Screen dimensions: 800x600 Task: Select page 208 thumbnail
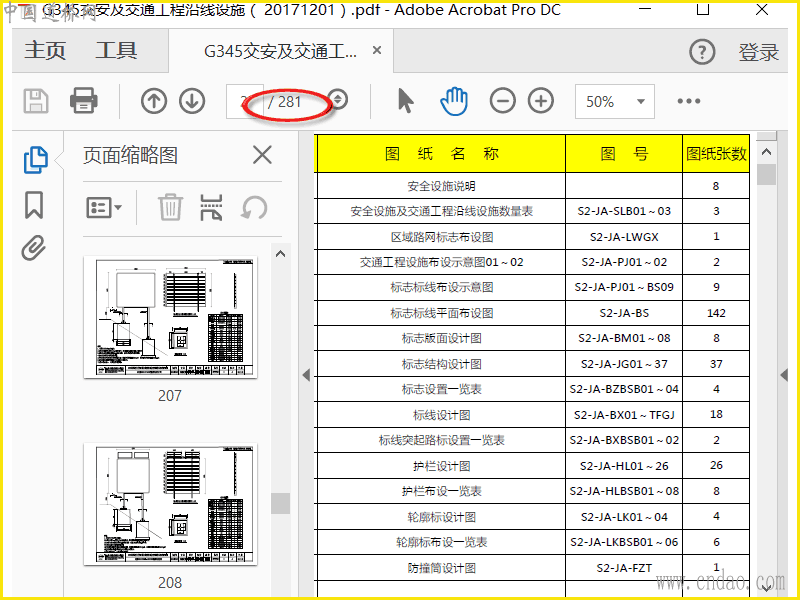click(170, 504)
